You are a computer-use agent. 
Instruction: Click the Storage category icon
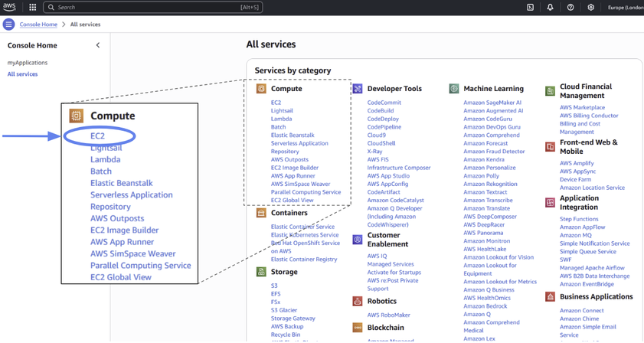tap(261, 272)
